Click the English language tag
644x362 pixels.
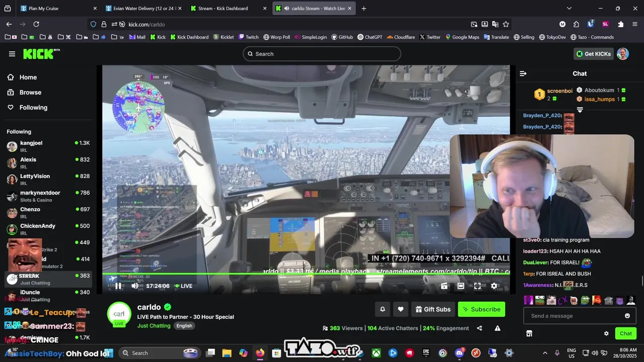[x=184, y=326]
